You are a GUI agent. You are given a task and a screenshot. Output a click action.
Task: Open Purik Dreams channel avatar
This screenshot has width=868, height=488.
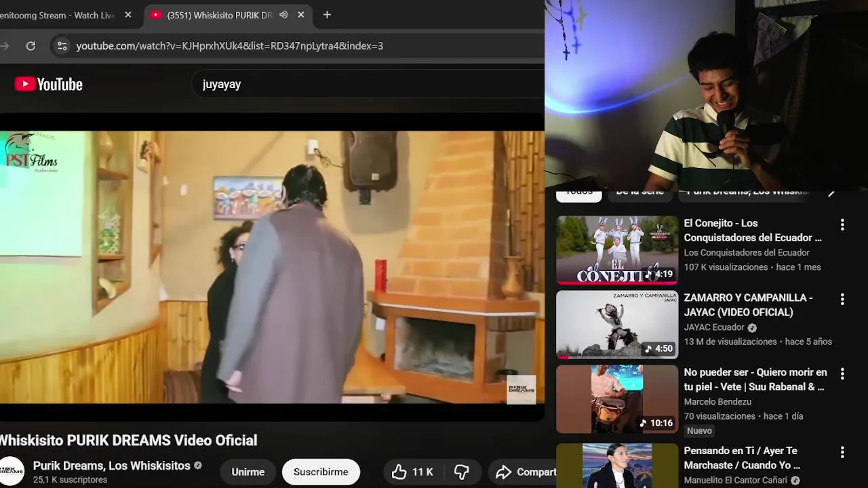[12, 472]
